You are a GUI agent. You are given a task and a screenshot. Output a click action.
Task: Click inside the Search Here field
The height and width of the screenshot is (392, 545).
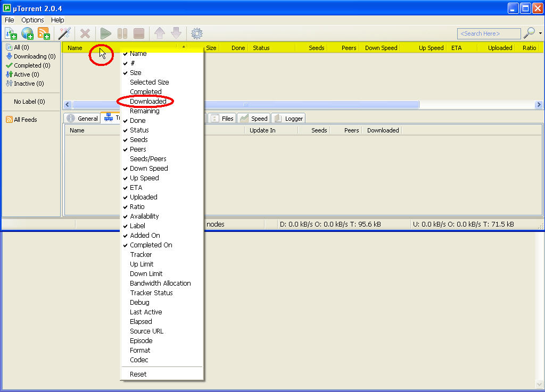click(488, 34)
